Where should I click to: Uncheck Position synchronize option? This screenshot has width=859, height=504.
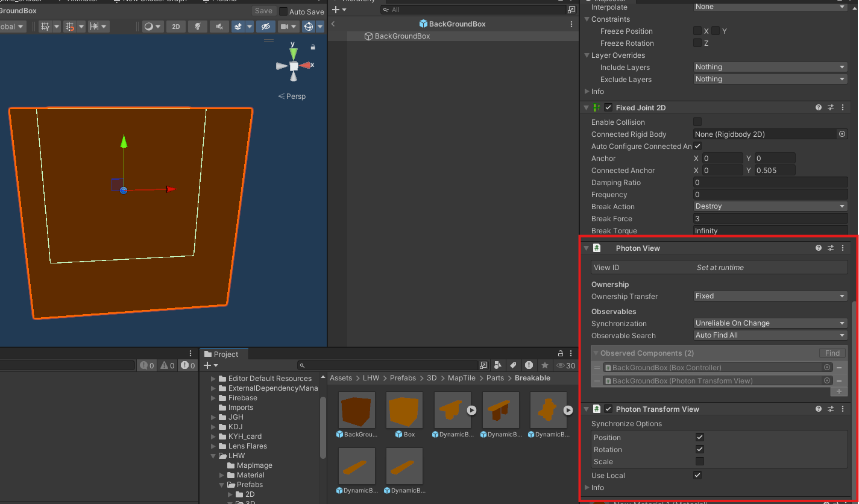tap(700, 437)
